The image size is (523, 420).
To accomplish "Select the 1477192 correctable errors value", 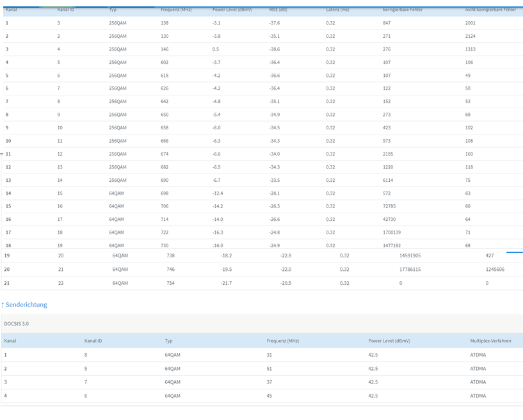I will pyautogui.click(x=392, y=245).
